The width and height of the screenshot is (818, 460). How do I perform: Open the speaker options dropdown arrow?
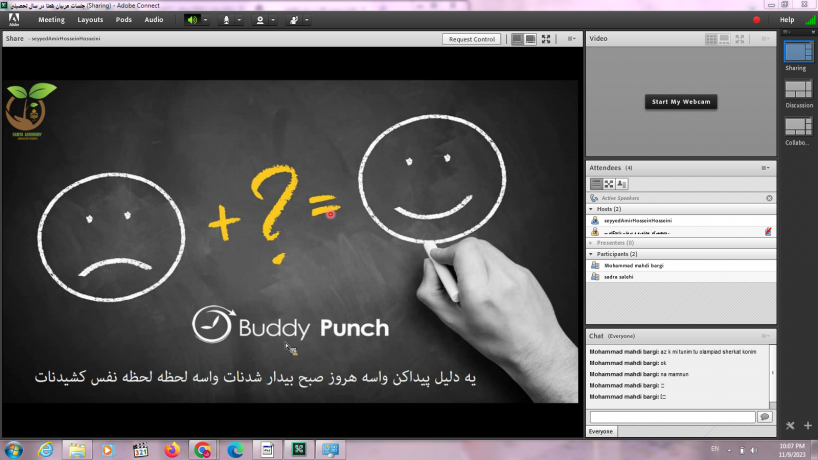pyautogui.click(x=206, y=20)
